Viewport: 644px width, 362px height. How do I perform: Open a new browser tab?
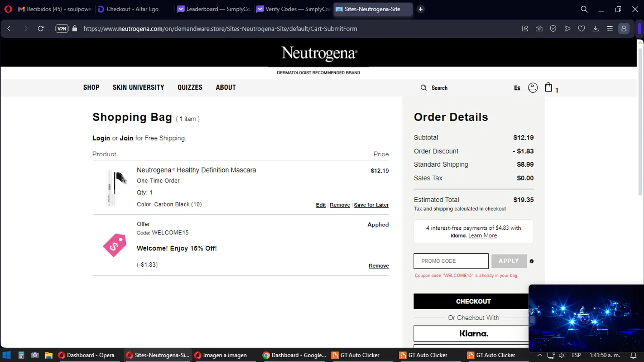tap(421, 9)
